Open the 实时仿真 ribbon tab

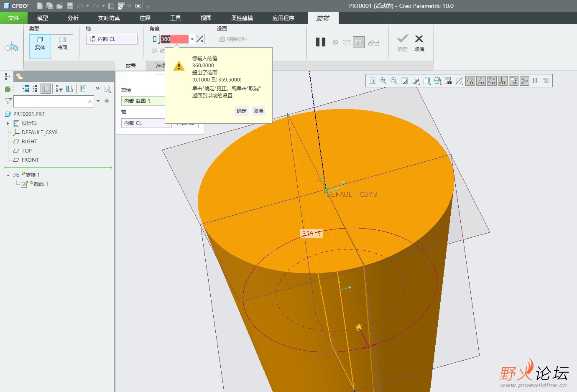coord(109,18)
